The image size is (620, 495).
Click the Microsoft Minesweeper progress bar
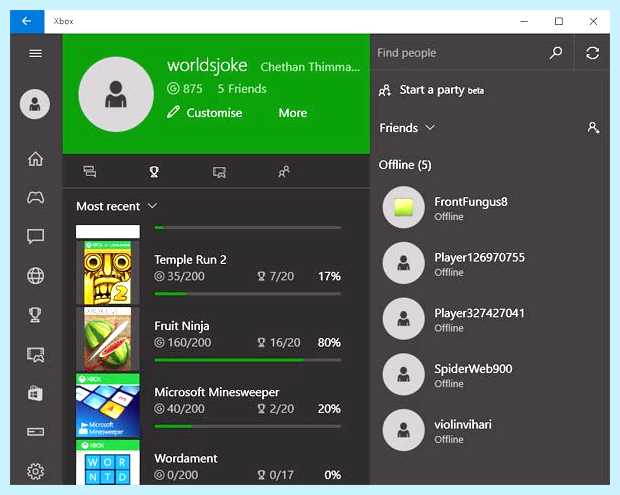click(248, 427)
